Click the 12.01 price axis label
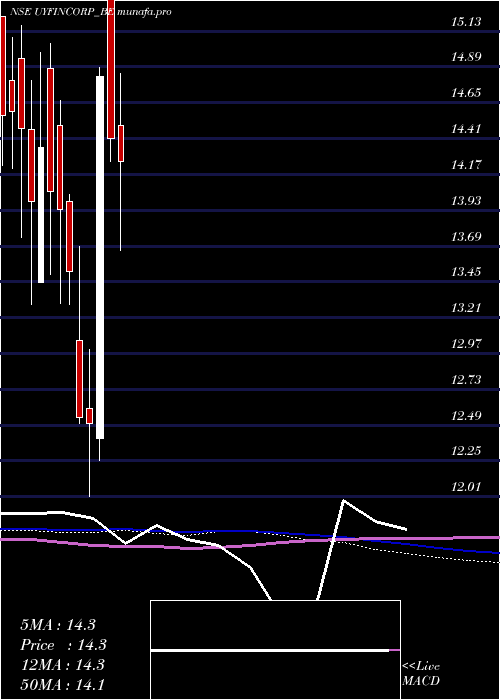The height and width of the screenshot is (700, 500). [466, 487]
